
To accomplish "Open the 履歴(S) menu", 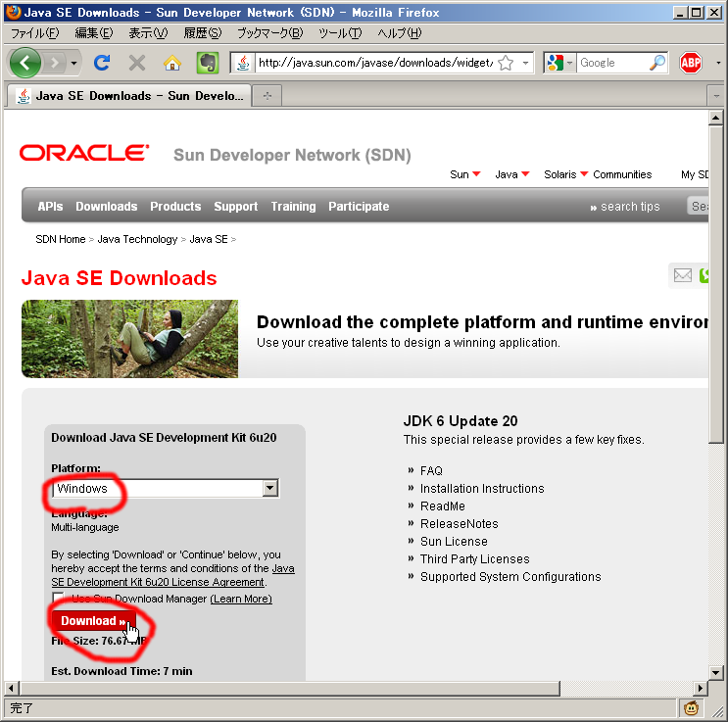I will pyautogui.click(x=203, y=33).
